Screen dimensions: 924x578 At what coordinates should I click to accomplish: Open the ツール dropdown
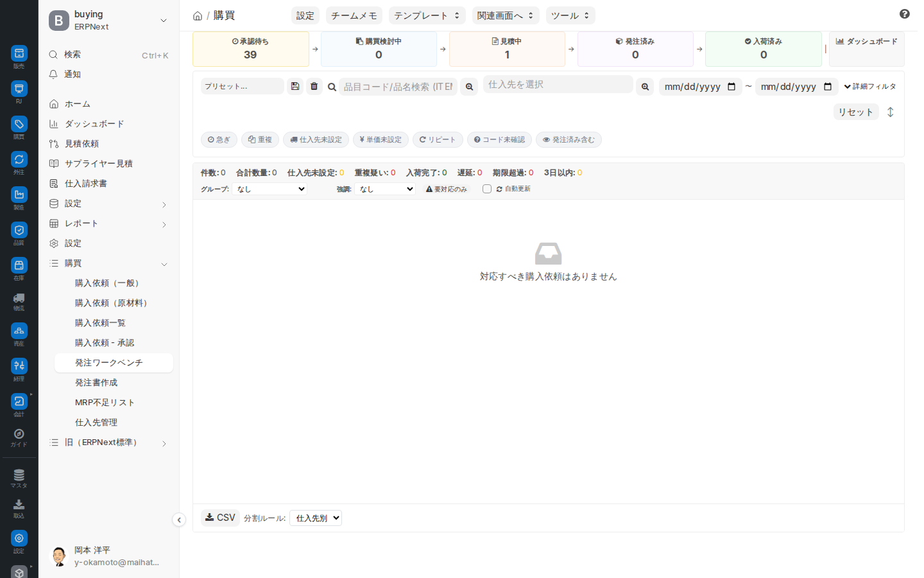tap(570, 15)
